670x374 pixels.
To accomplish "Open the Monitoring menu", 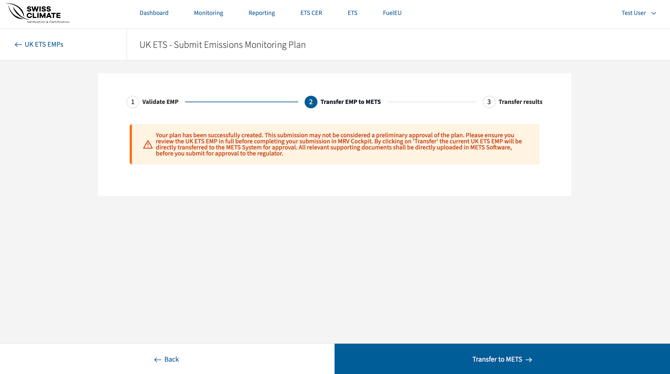I will coord(209,13).
